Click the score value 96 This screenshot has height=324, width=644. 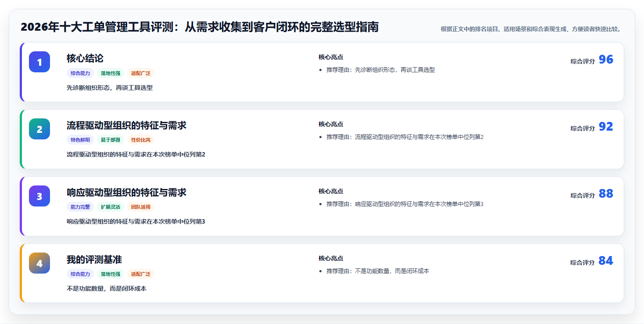606,60
